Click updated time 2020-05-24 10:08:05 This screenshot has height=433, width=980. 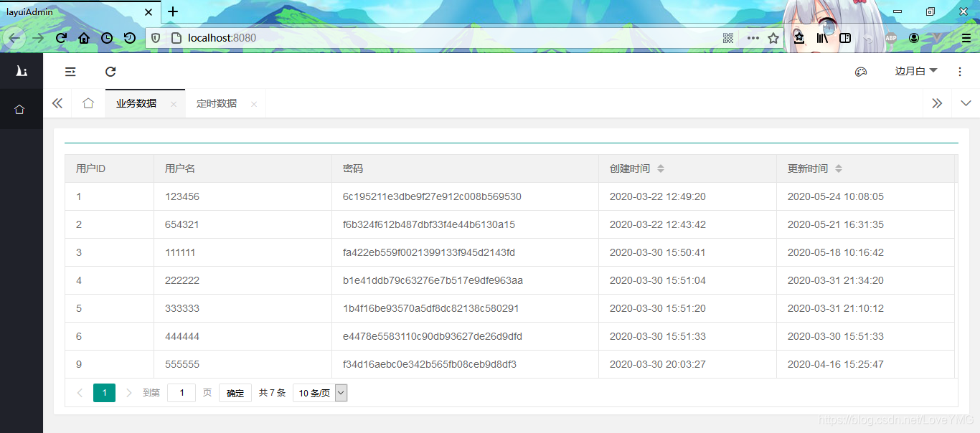coord(836,196)
